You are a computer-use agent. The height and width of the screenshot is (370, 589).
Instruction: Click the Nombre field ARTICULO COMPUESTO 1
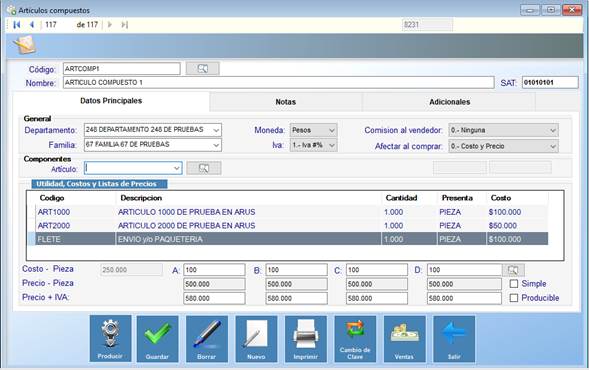tap(278, 83)
